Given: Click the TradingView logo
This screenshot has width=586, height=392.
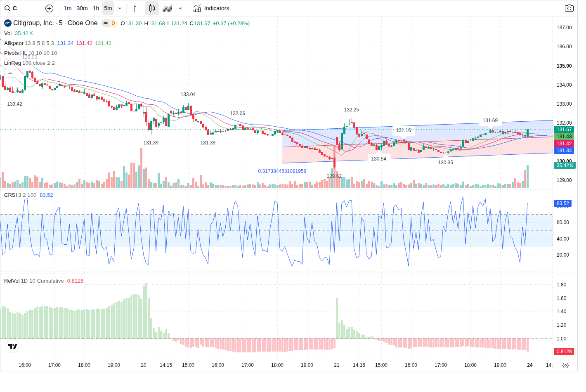Looking at the screenshot, I should click(x=13, y=346).
